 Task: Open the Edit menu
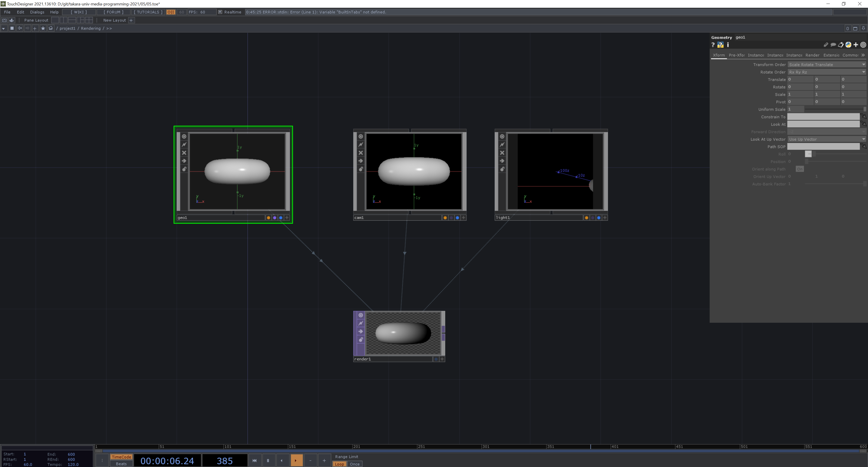click(21, 12)
